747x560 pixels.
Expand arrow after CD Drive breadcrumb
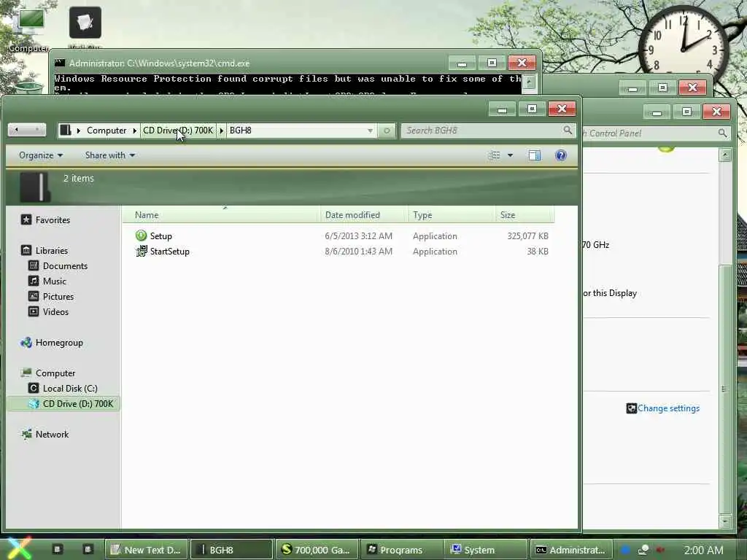[221, 131]
